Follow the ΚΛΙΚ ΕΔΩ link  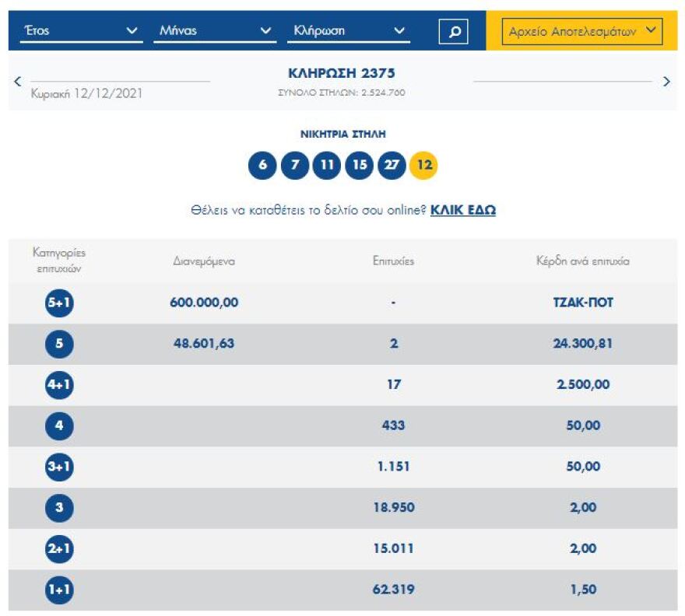(462, 210)
